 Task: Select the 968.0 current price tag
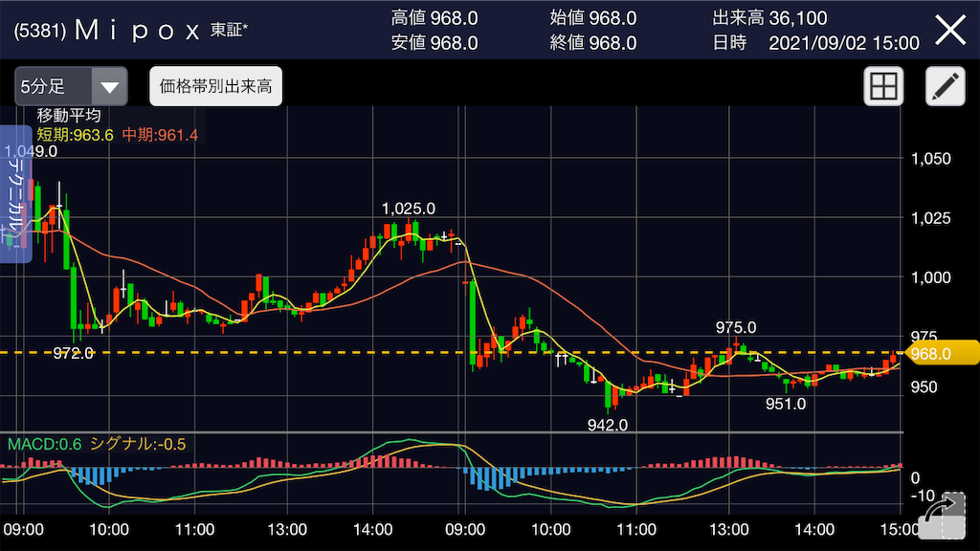pyautogui.click(x=941, y=354)
